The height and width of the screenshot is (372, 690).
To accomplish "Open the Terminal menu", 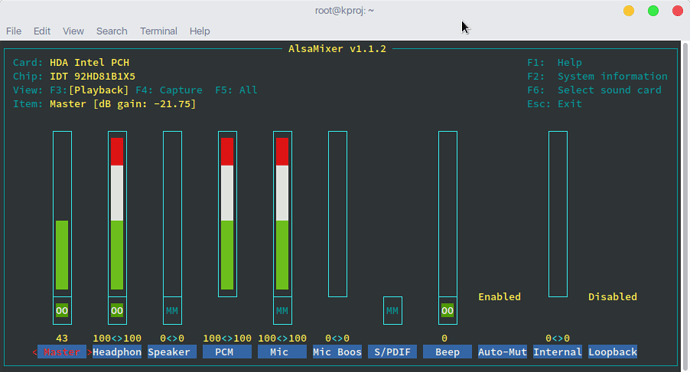I will 159,31.
